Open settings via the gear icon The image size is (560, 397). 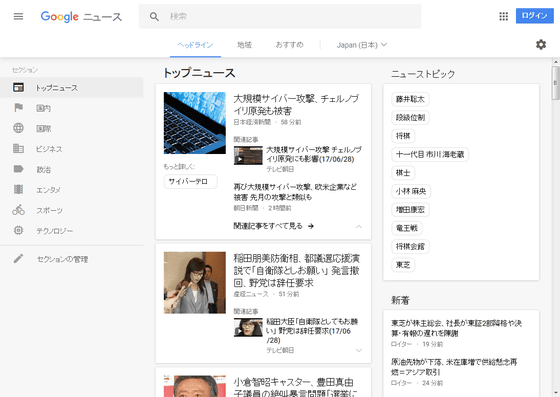(541, 45)
